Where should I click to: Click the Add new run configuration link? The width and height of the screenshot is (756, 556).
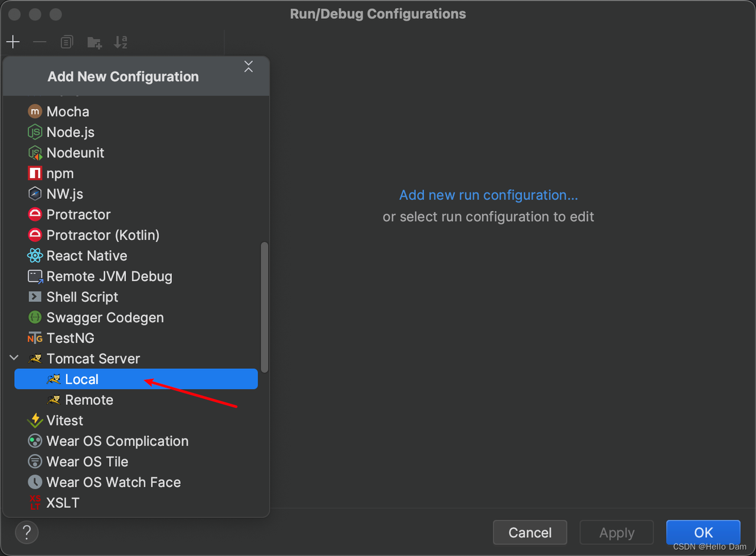click(488, 195)
